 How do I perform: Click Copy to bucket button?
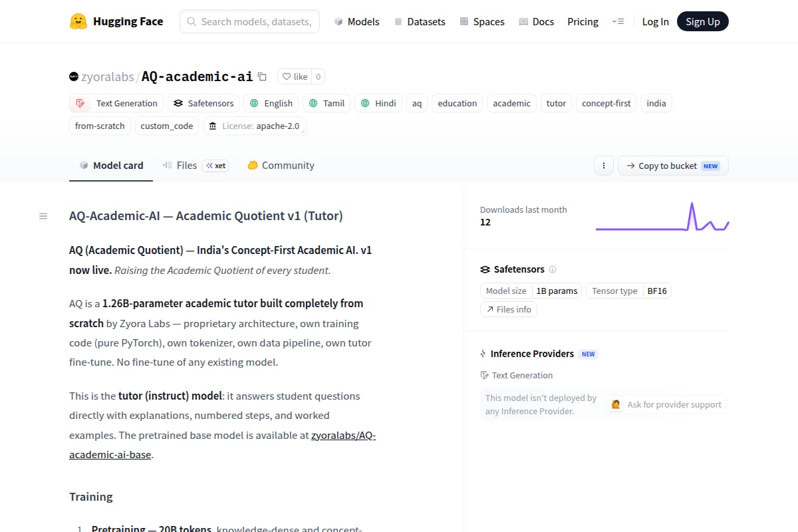click(x=673, y=166)
